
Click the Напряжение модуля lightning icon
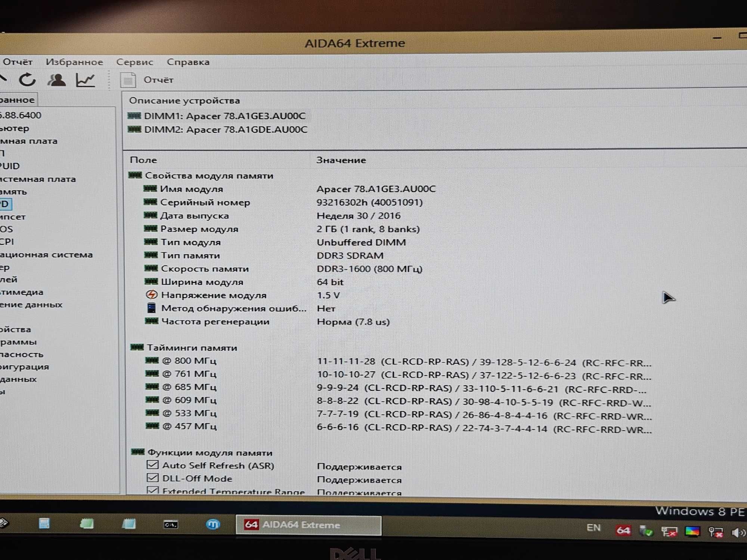click(x=151, y=295)
